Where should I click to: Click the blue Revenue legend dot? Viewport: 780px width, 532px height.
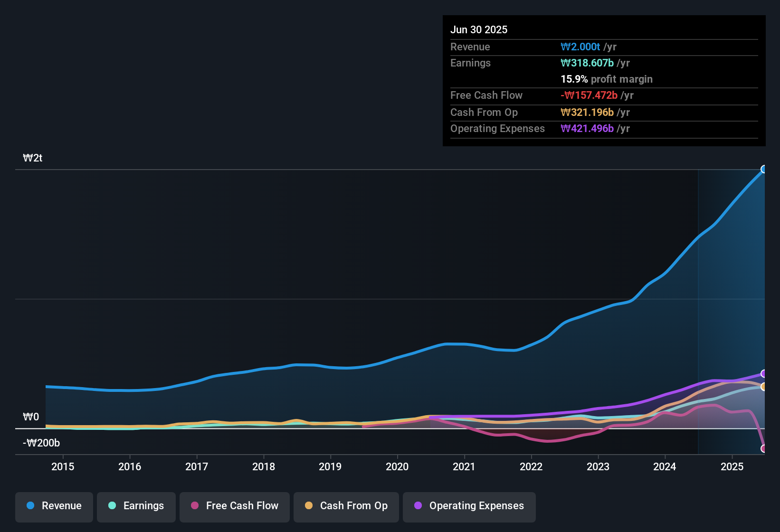[30, 506]
